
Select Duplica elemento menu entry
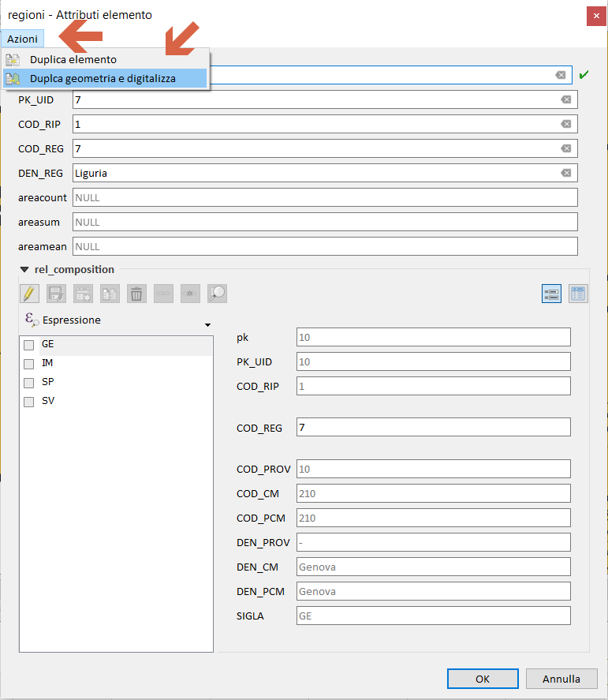(73, 59)
